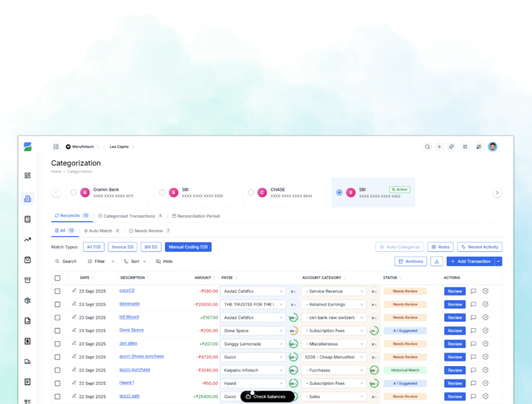Click the download icon beside Archives

[x=437, y=262]
